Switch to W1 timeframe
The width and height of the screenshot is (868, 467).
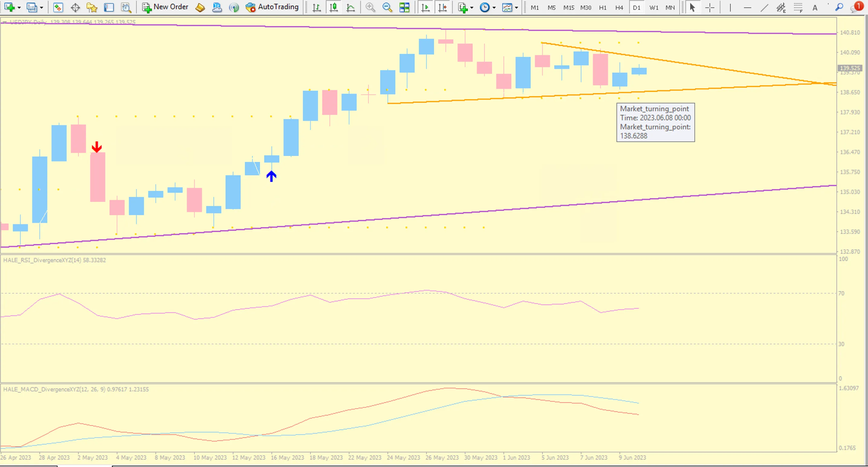pyautogui.click(x=654, y=8)
